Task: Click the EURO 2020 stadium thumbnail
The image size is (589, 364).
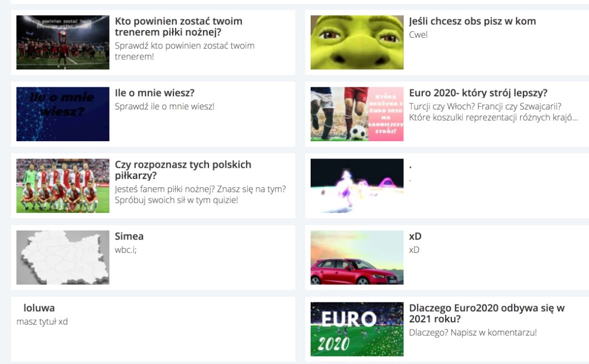Action: click(357, 329)
